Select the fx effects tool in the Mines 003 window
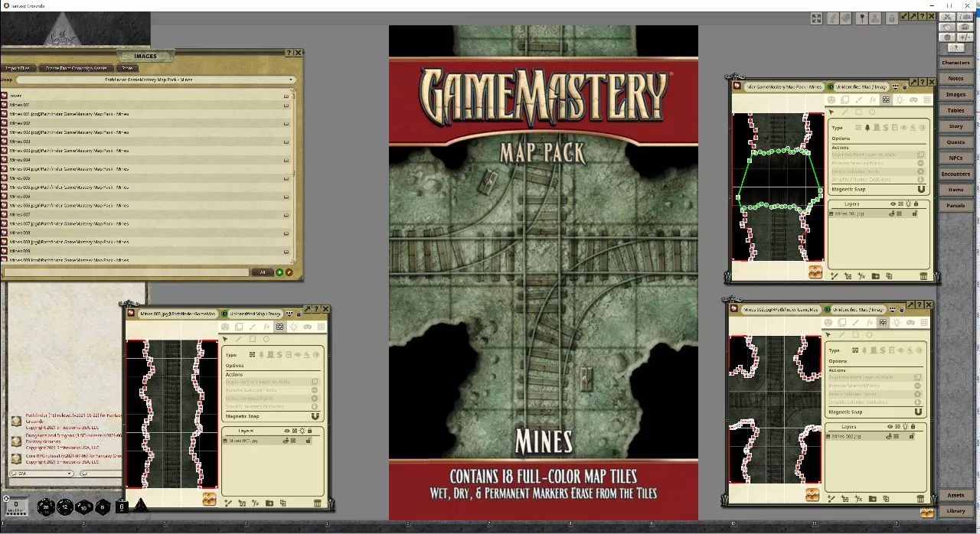This screenshot has width=980, height=534. (x=266, y=327)
